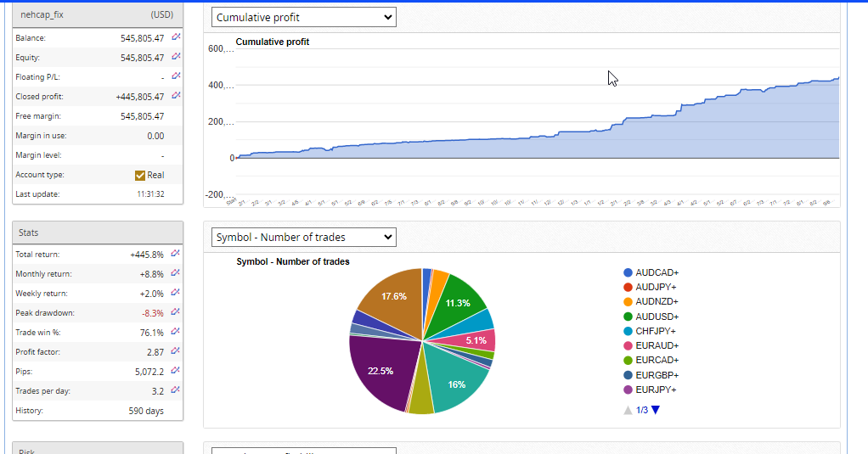868x454 pixels.
Task: Open the Floating P/L chart icon
Action: (176, 76)
